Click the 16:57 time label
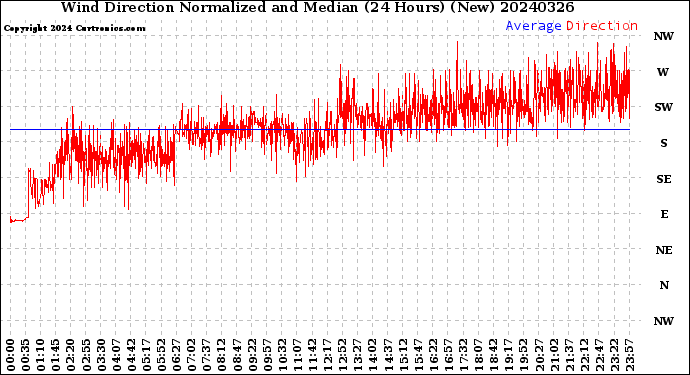The height and width of the screenshot is (375, 690). coord(448,355)
